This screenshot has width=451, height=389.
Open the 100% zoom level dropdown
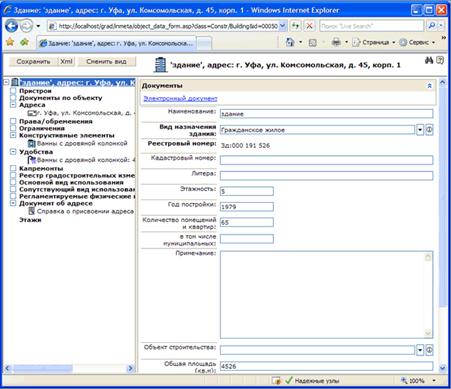point(434,380)
